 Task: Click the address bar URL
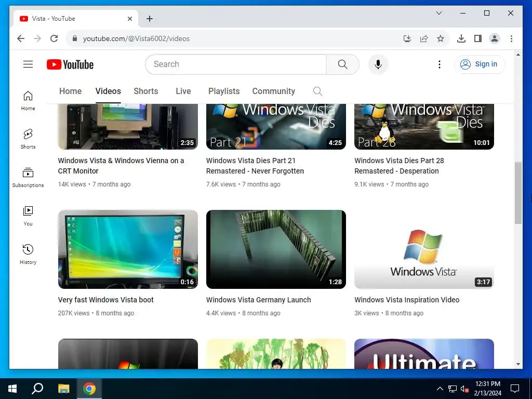pyautogui.click(x=136, y=38)
